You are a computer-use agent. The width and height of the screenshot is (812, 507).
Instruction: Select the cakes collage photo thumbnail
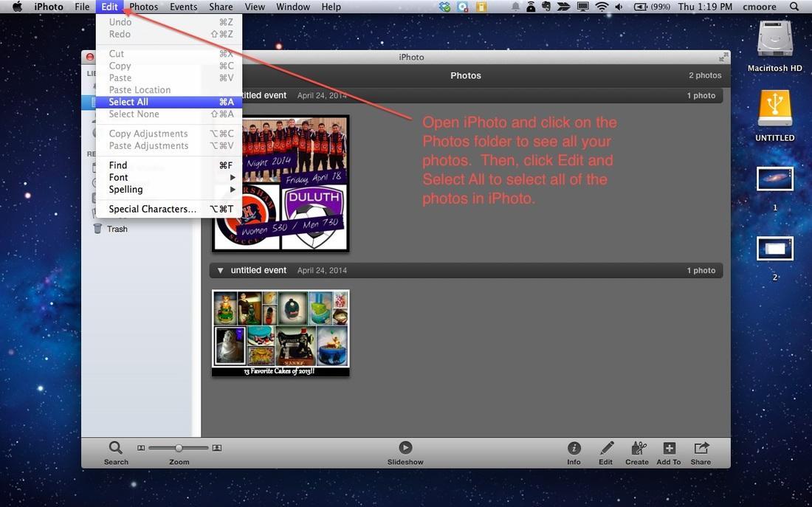281,333
